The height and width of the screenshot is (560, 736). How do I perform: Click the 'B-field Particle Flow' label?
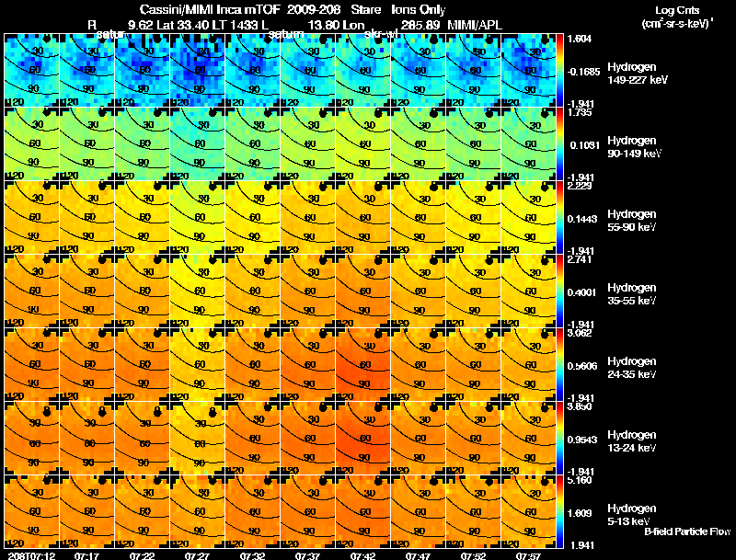point(687,531)
